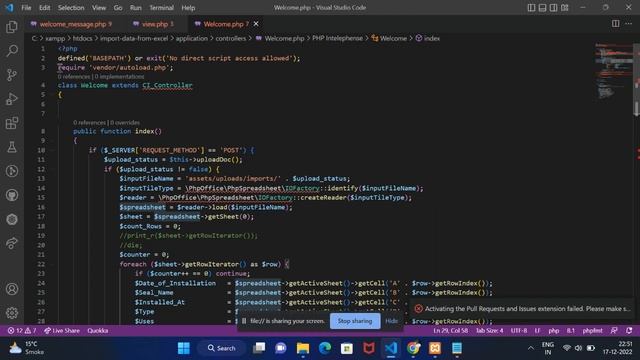The height and width of the screenshot is (360, 640).
Task: Open the Edit menu
Action: coord(44,8)
